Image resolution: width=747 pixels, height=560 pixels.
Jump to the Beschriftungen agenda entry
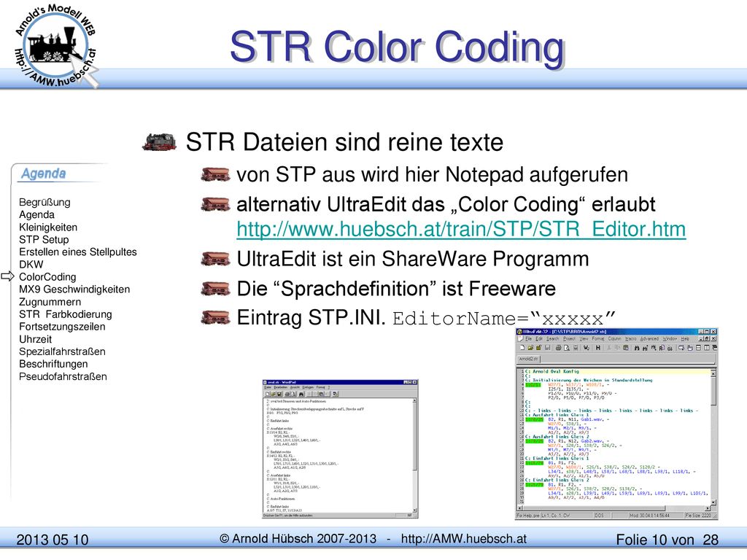(53, 364)
